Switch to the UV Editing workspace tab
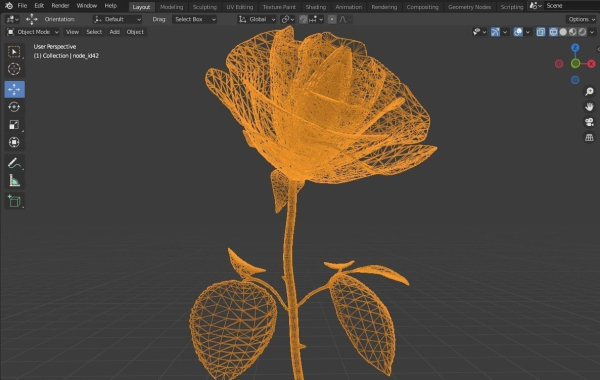 click(240, 7)
